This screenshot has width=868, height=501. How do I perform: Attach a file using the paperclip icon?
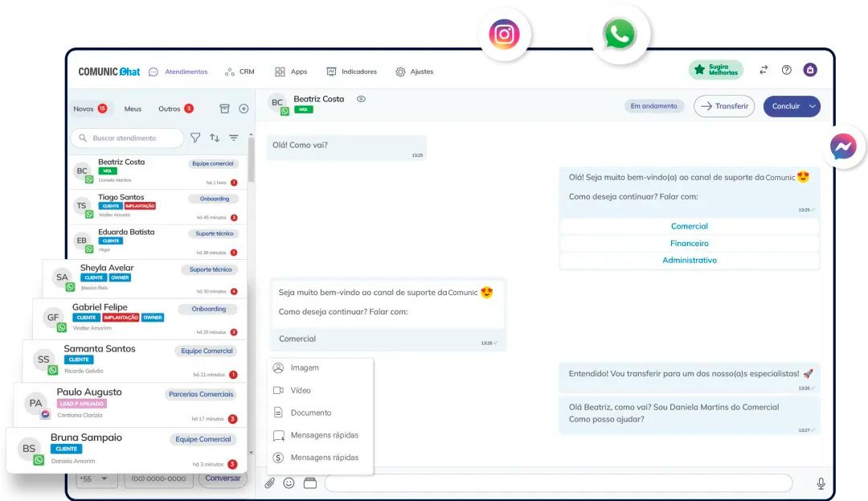point(270,483)
